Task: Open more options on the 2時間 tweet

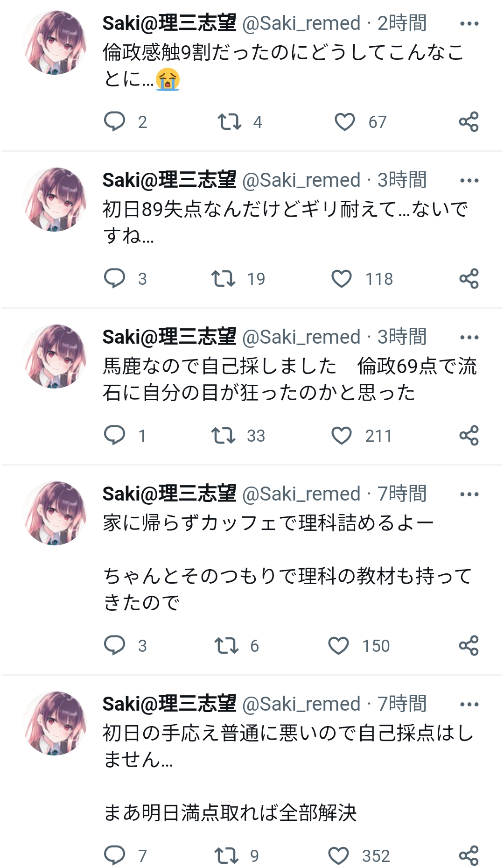Action: 469,24
